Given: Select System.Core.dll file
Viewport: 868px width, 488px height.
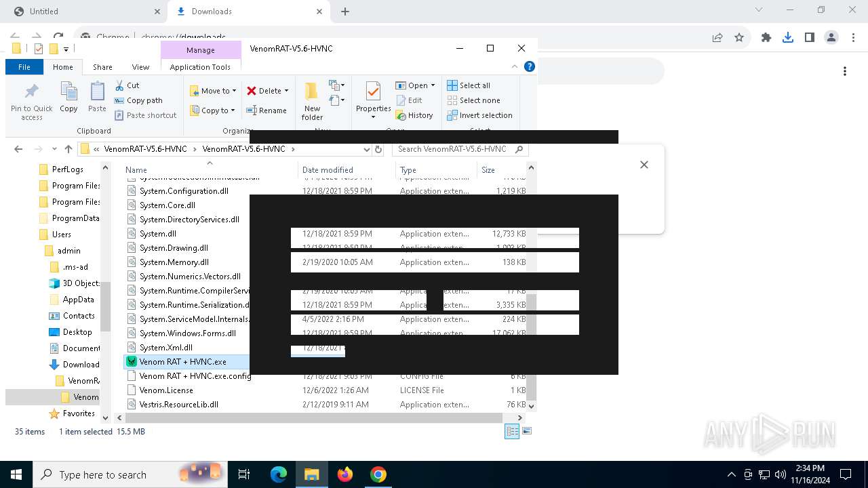Looking at the screenshot, I should point(167,205).
